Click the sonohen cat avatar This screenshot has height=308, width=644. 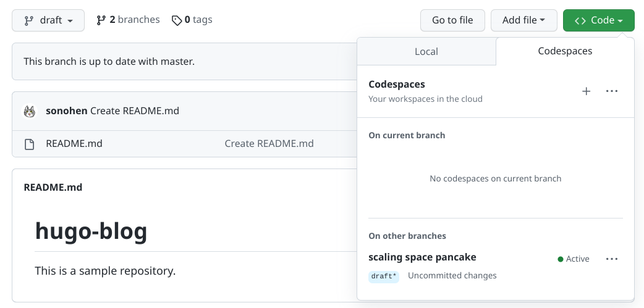(30, 111)
